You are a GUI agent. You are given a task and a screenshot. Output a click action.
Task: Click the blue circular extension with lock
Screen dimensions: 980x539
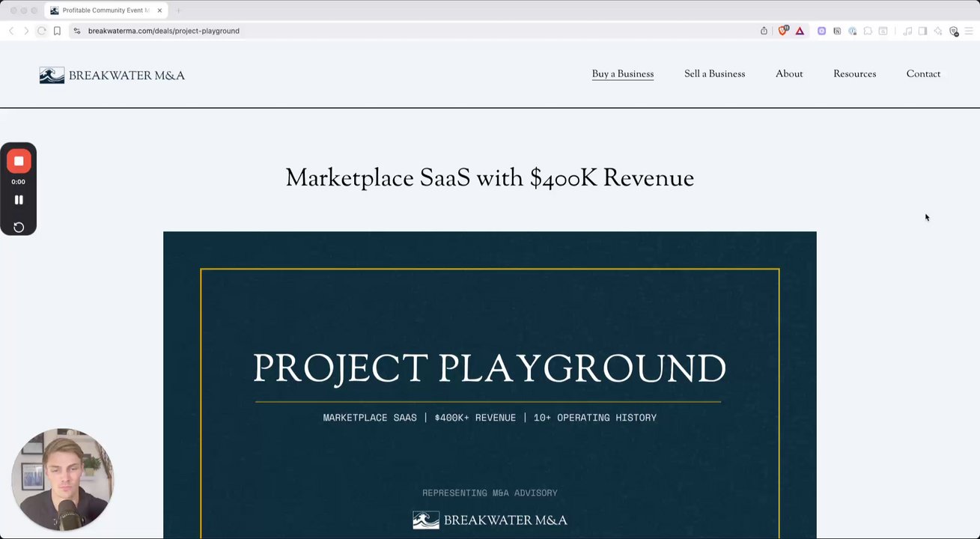[852, 31]
